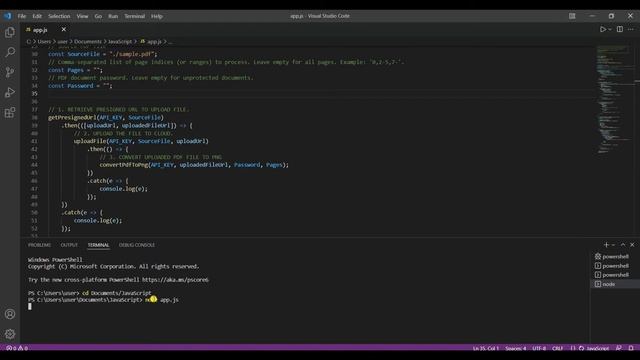Split the editor to the right
Viewport: 640px width, 360px height.
click(x=620, y=29)
